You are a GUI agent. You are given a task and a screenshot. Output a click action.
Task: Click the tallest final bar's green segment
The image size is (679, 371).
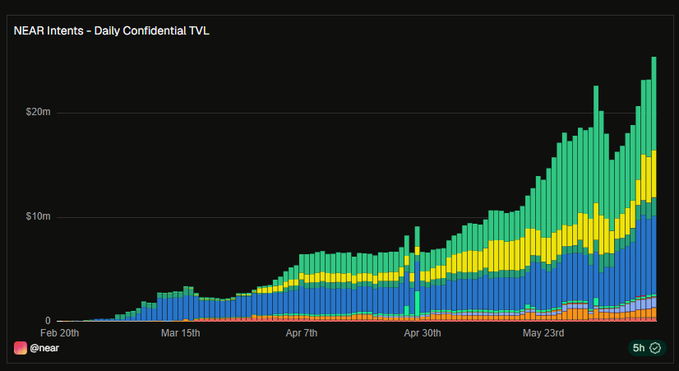[654, 104]
